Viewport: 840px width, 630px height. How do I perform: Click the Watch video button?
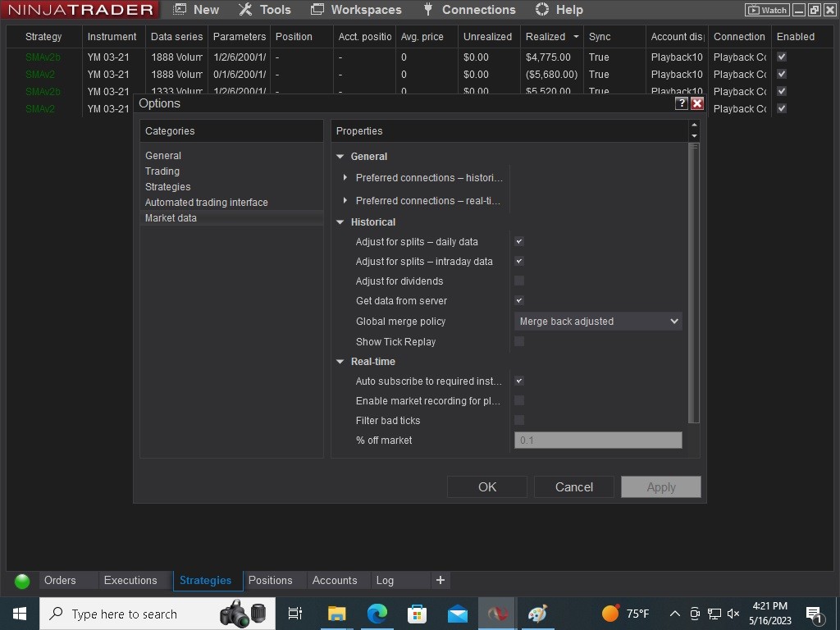[767, 10]
